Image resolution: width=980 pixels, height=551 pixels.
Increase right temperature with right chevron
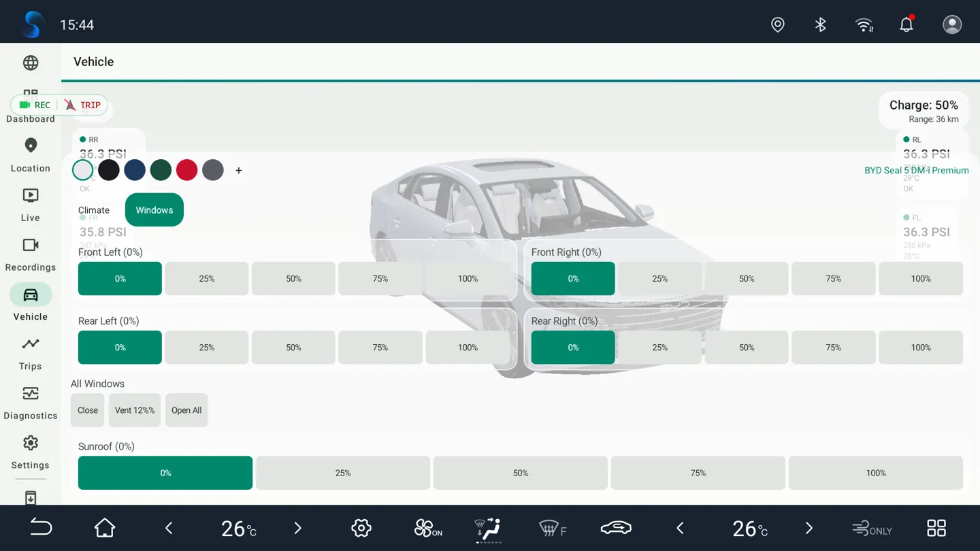point(808,528)
